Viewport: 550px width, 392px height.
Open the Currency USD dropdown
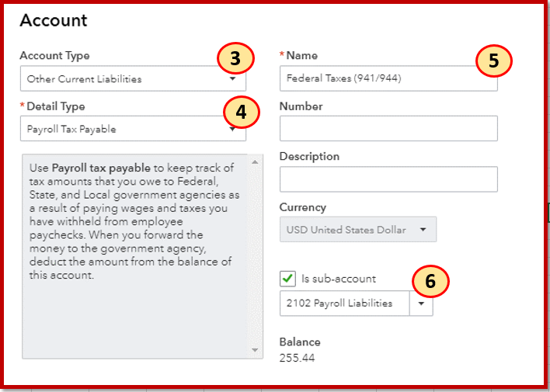[358, 229]
